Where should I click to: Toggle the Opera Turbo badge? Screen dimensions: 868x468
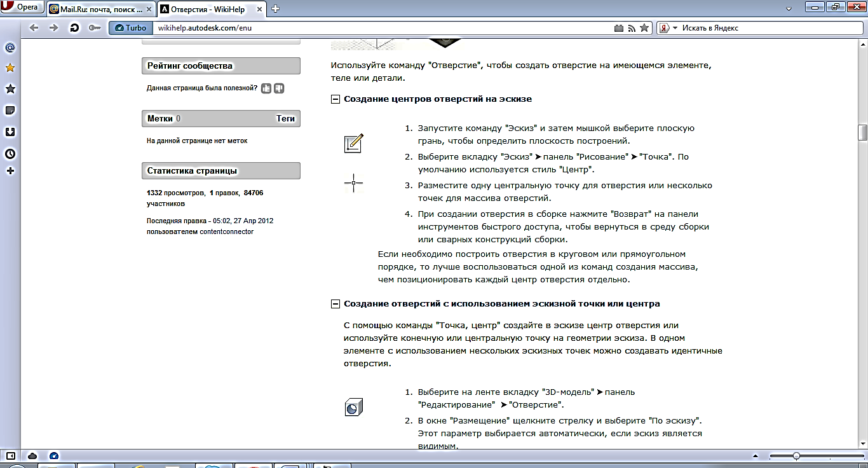click(130, 28)
